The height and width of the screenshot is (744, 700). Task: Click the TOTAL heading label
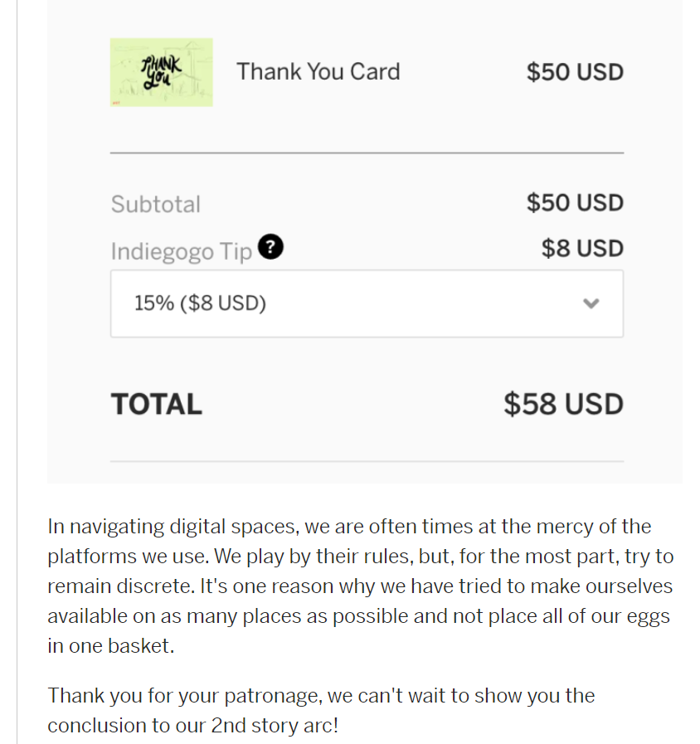(156, 404)
